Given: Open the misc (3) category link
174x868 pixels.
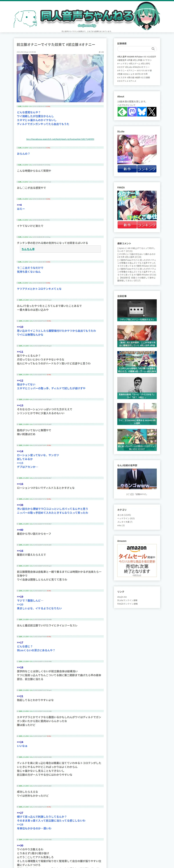Looking at the screenshot, I should tap(121, 525).
